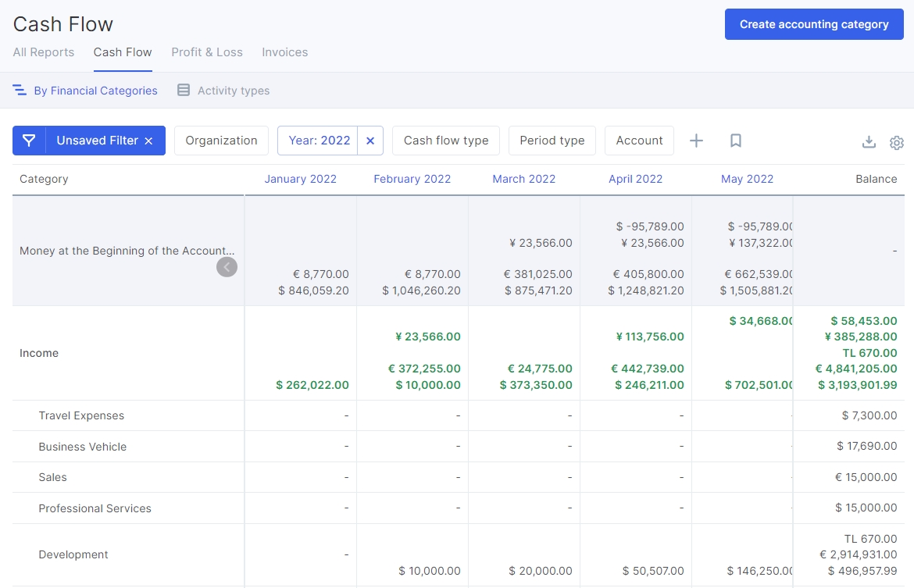Click the March 2022 column header

pyautogui.click(x=523, y=179)
